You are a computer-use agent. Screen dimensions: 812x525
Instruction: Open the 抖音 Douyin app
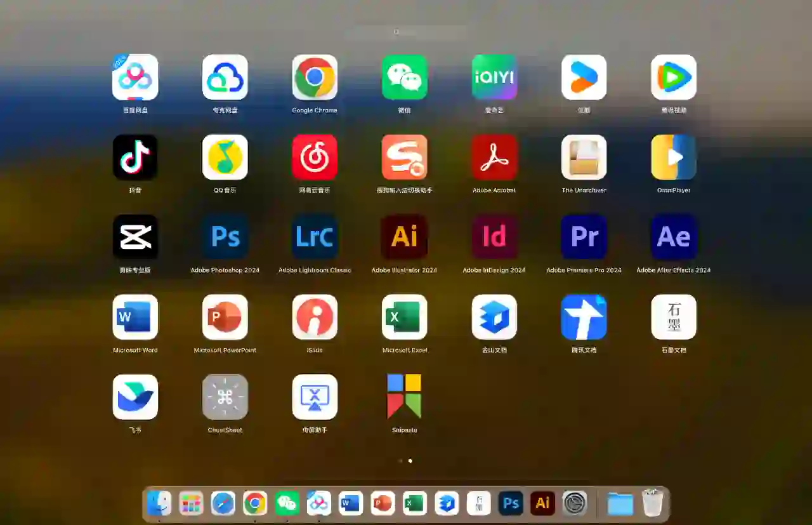tap(135, 157)
